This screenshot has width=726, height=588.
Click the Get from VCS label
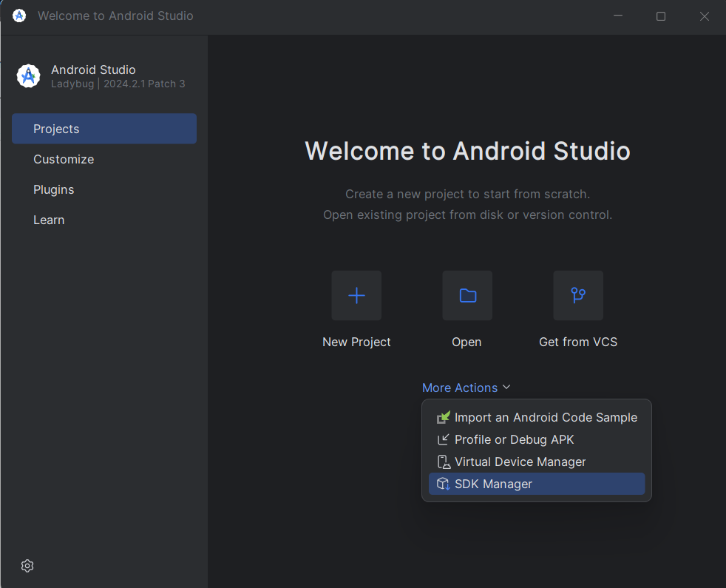click(x=578, y=342)
